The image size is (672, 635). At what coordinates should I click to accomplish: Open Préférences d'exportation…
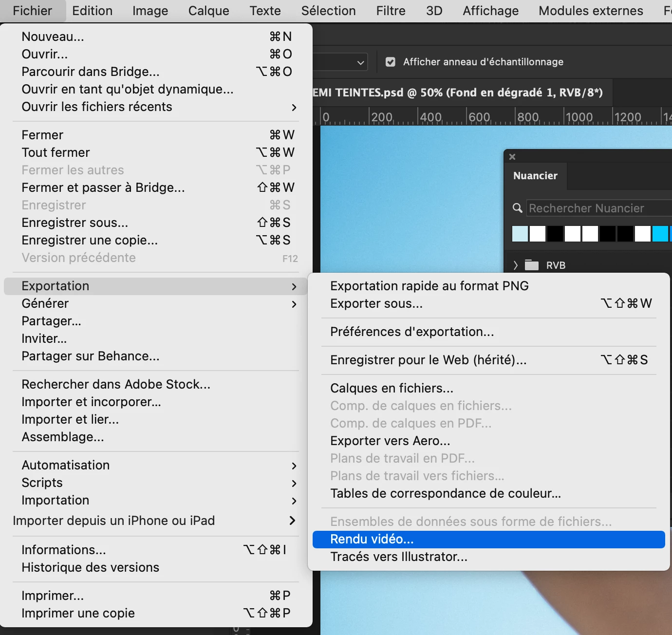489,332
